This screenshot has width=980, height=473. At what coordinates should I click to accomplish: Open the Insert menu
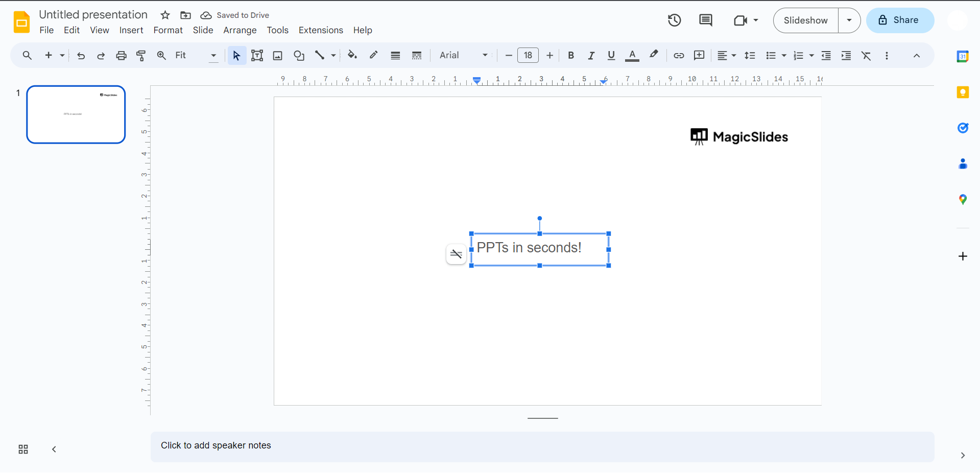[x=131, y=30]
